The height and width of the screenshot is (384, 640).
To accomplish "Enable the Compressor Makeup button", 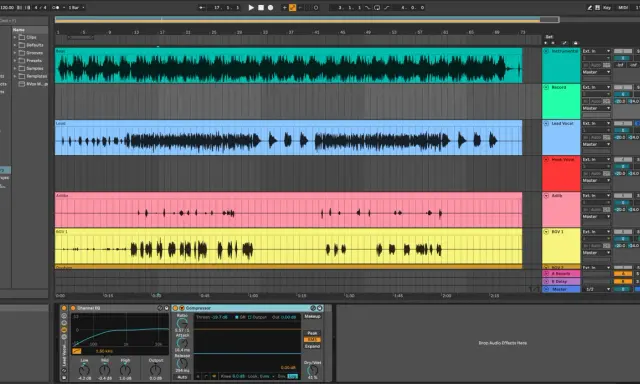I will pyautogui.click(x=312, y=316).
